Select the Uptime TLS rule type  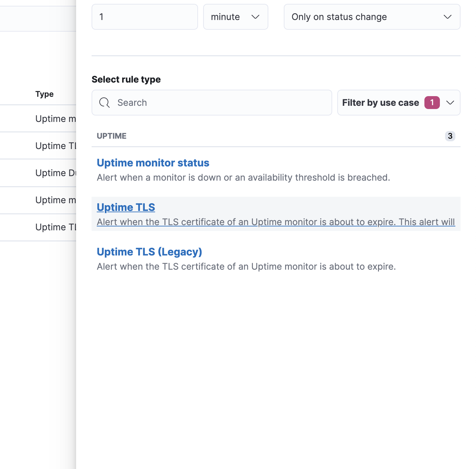[x=126, y=207]
